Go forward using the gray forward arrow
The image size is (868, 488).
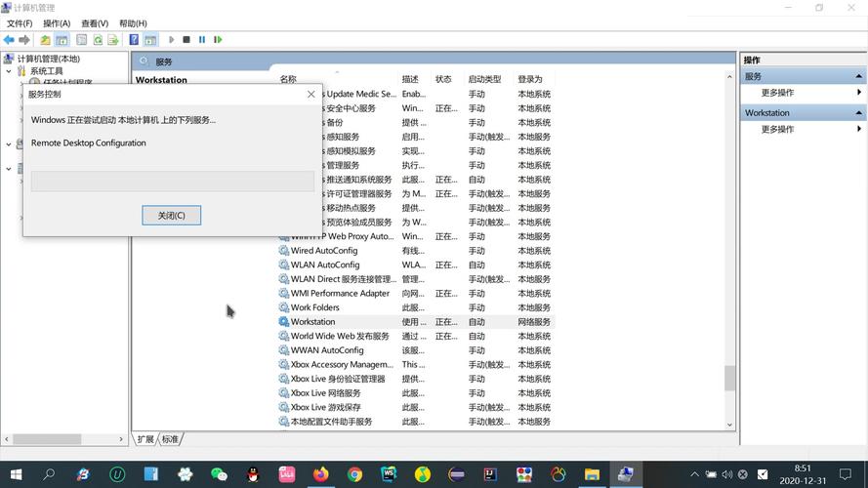[24, 40]
